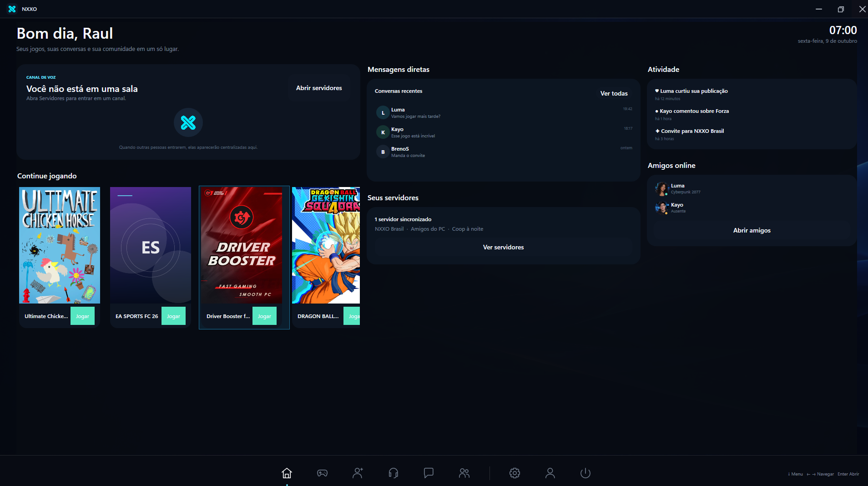Click the add friend icon in bottom bar

click(x=358, y=473)
